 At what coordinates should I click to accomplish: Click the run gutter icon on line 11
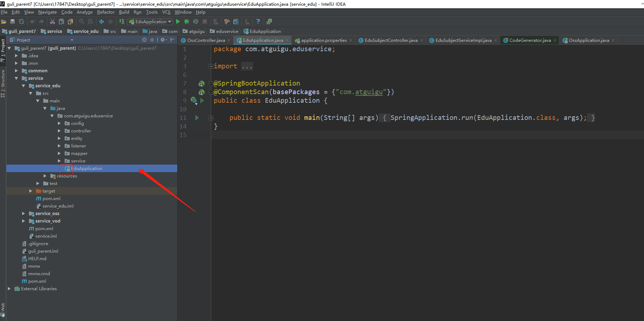coord(197,117)
